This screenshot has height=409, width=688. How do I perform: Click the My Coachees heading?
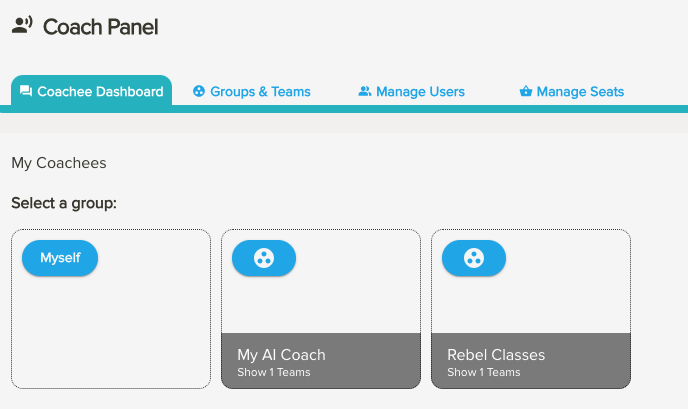(x=58, y=162)
